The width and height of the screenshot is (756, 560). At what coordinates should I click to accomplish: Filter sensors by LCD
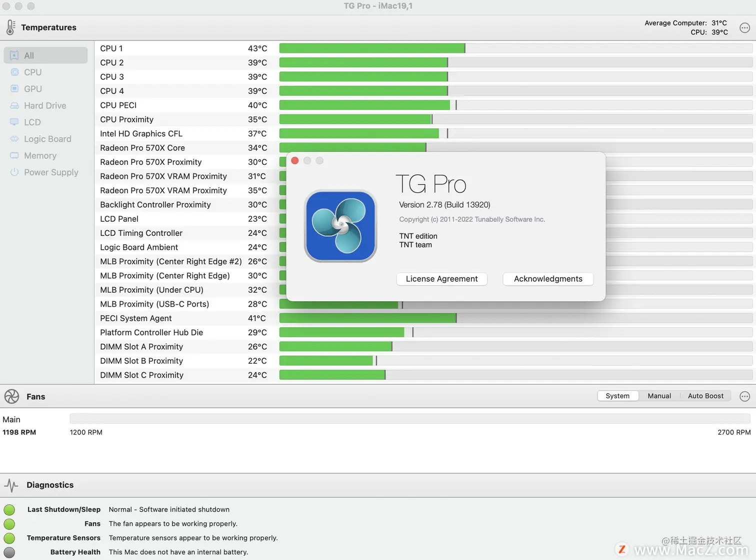(45, 122)
